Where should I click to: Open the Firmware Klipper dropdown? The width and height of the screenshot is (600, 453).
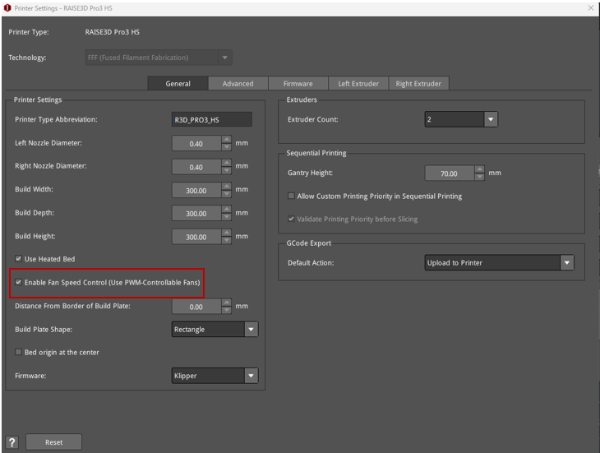point(215,376)
